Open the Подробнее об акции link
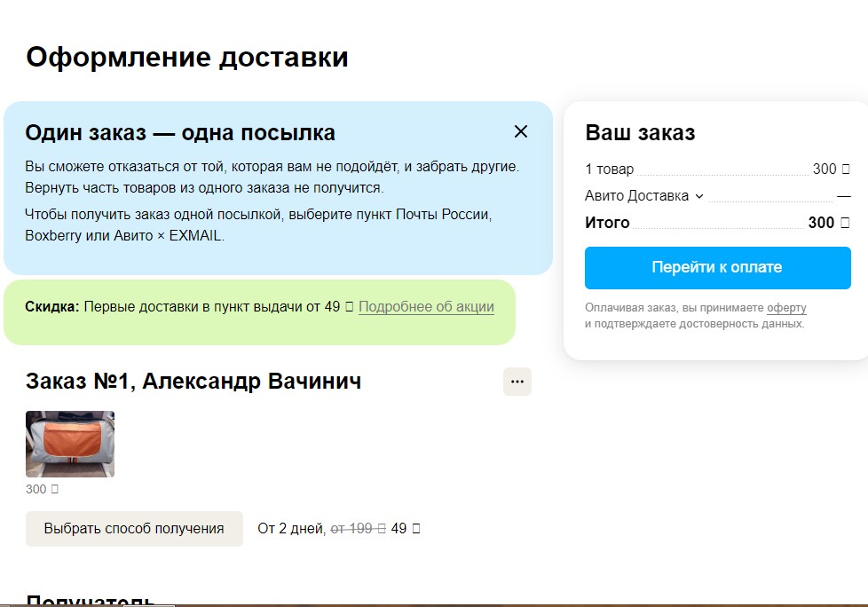868x607 pixels. [x=426, y=307]
